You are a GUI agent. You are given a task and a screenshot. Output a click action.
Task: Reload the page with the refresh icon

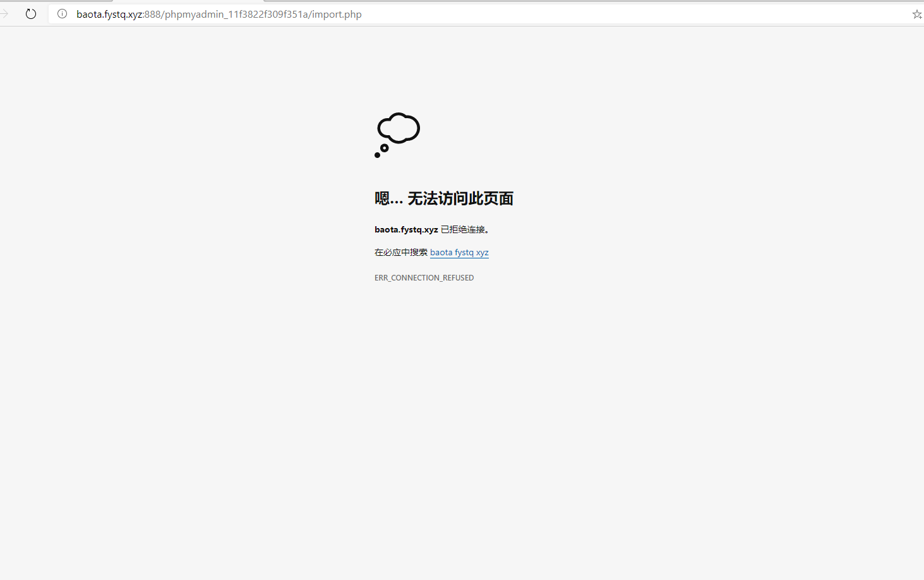(x=31, y=14)
